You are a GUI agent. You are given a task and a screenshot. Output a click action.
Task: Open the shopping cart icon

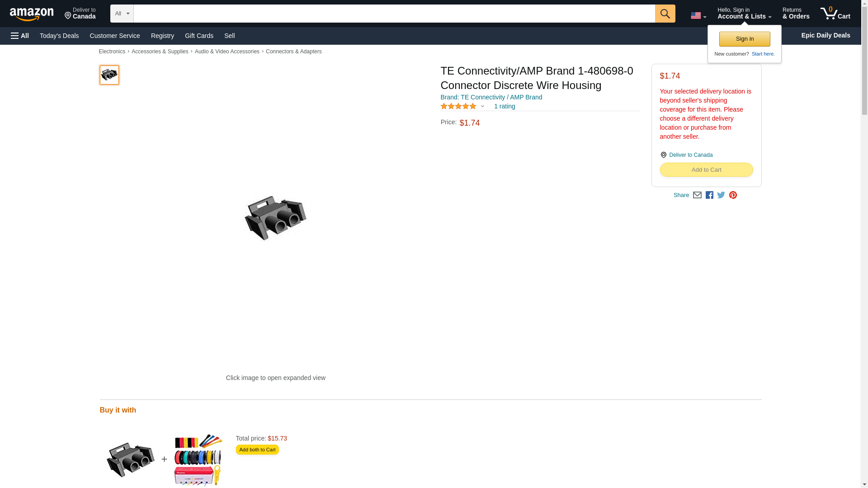point(835,14)
